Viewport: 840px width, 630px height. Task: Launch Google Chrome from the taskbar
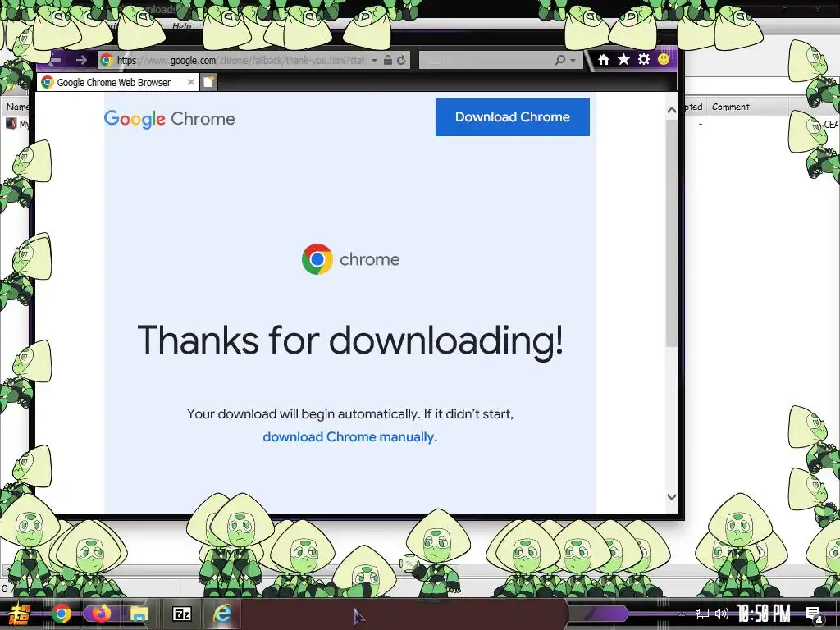62,614
